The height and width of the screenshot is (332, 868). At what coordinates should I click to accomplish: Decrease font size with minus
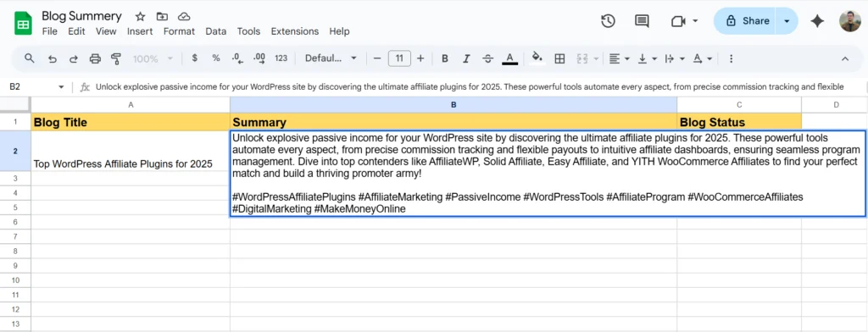click(x=377, y=58)
